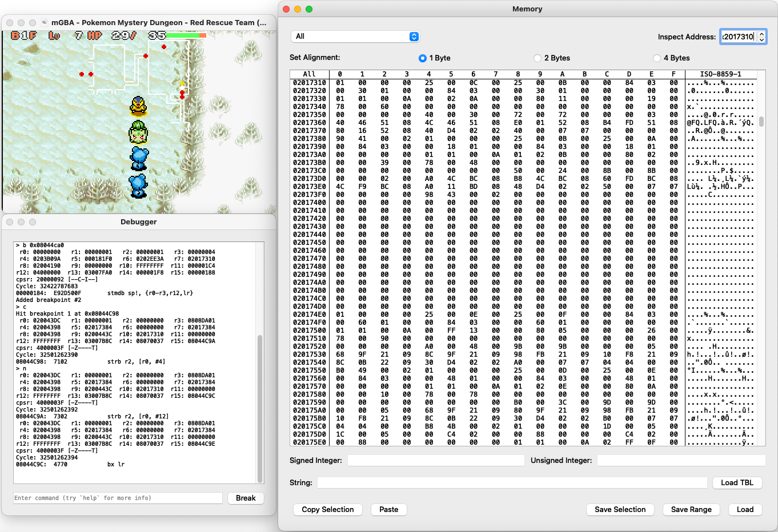
Task: Focus the Inspect Address field
Action: 738,37
